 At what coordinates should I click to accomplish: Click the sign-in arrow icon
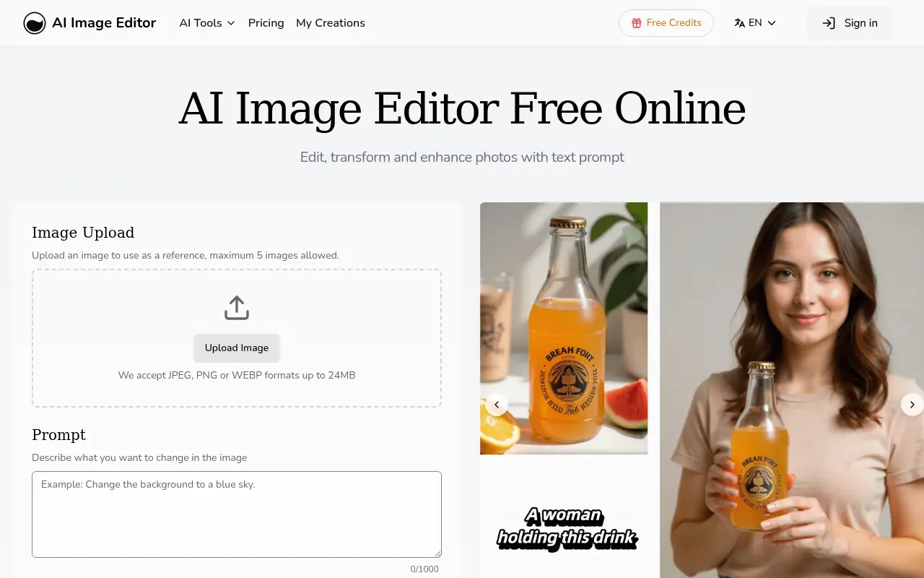(828, 22)
